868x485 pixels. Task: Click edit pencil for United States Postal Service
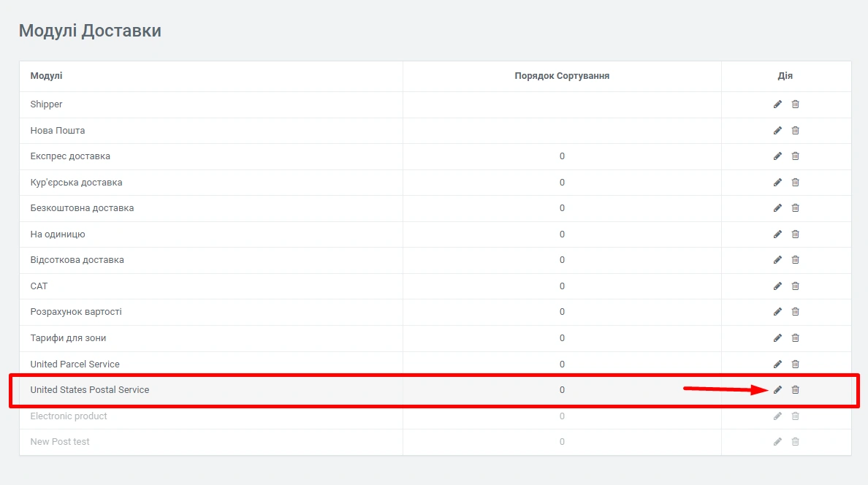[x=777, y=390]
